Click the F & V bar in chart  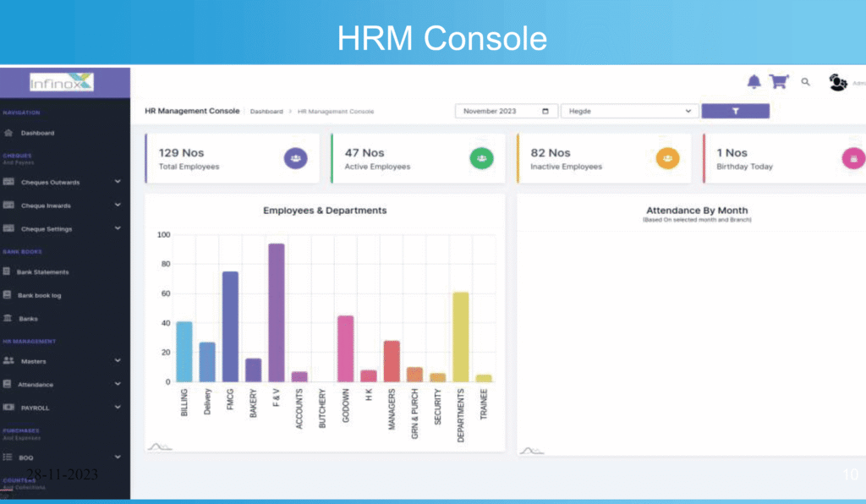tap(277, 313)
